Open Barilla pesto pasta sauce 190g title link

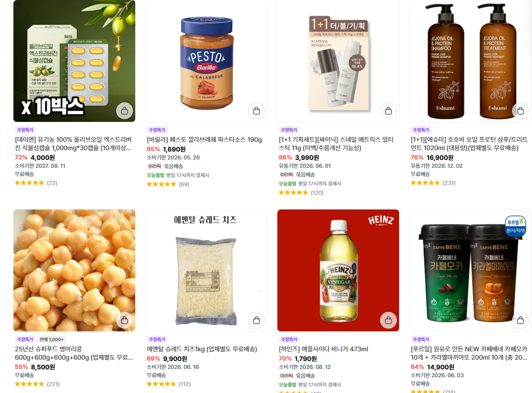click(204, 139)
